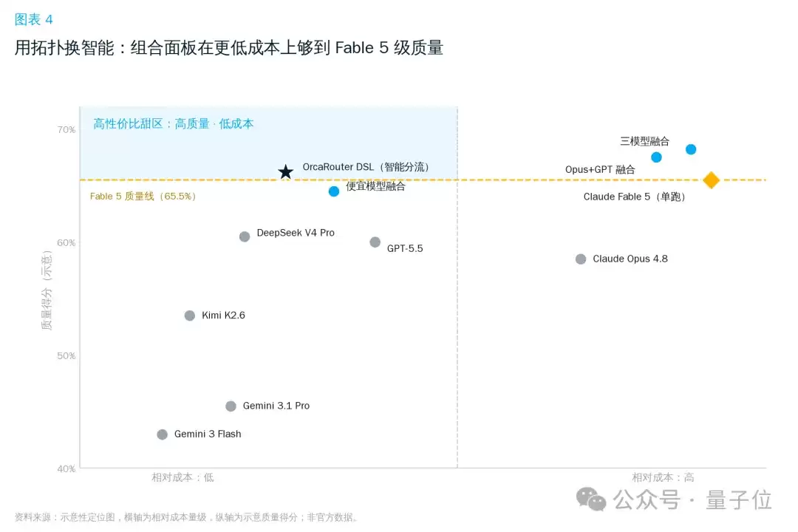Click the 图表 4 caption
The width and height of the screenshot is (798, 532).
33,19
